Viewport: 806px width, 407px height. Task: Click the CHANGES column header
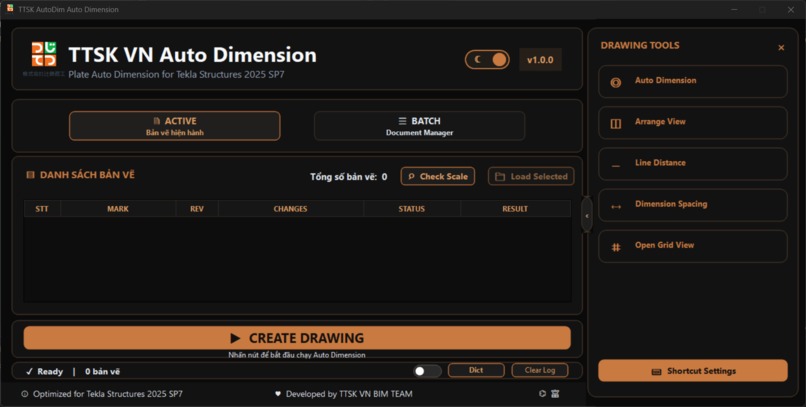click(290, 209)
